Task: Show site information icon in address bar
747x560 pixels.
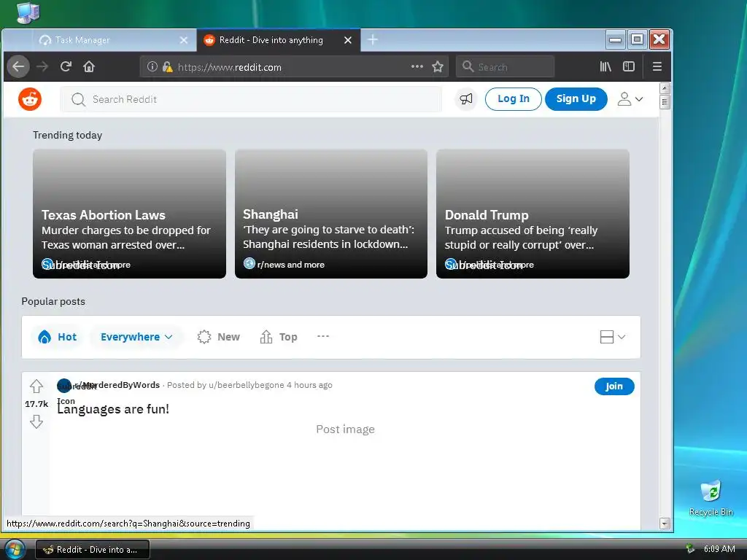Action: (152, 66)
